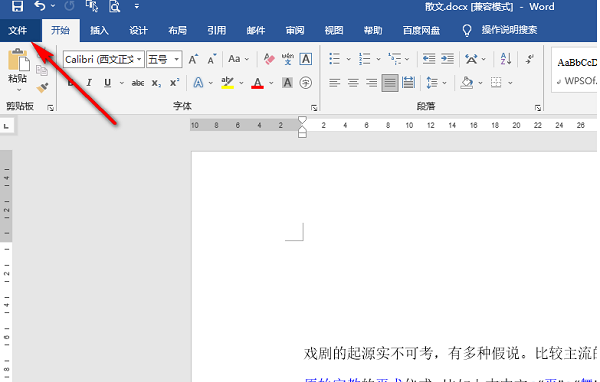Toggle Underline formatting

(x=108, y=83)
